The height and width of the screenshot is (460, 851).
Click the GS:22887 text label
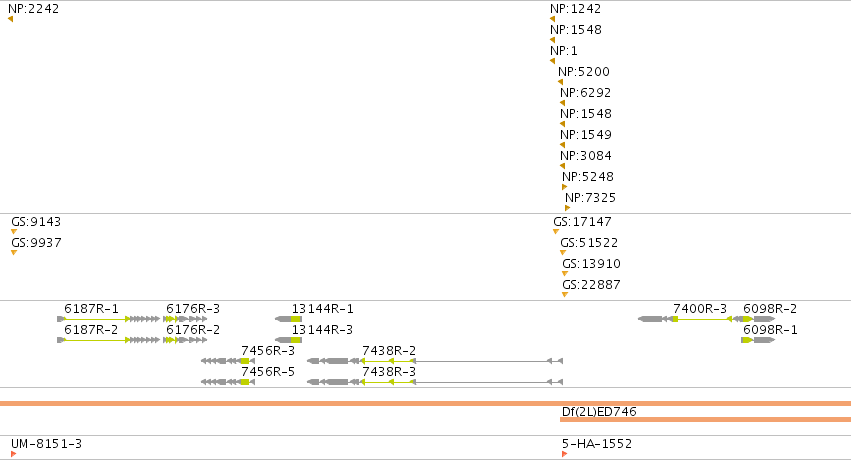tap(591, 285)
